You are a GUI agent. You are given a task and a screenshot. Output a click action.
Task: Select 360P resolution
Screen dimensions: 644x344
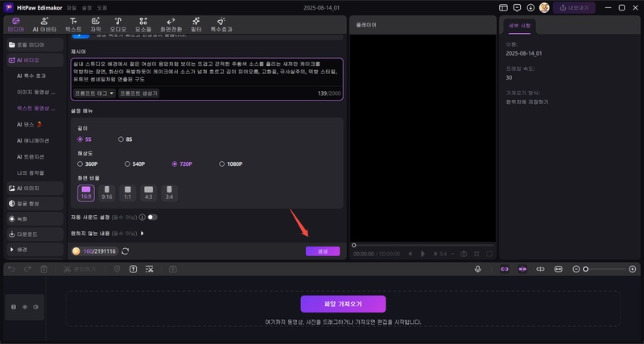pyautogui.click(x=88, y=164)
